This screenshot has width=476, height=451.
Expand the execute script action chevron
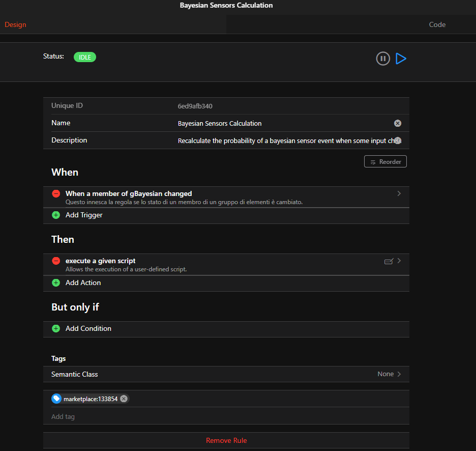click(x=399, y=261)
